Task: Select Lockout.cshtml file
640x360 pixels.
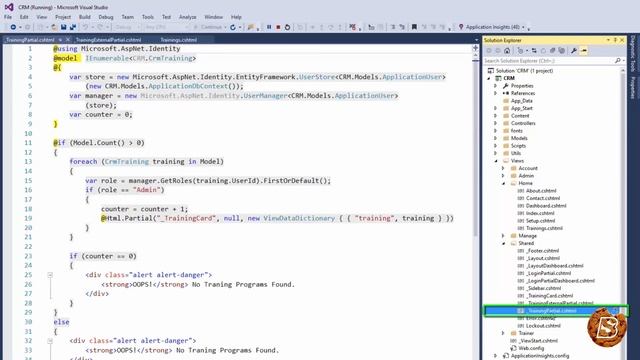Action: pyautogui.click(x=543, y=326)
